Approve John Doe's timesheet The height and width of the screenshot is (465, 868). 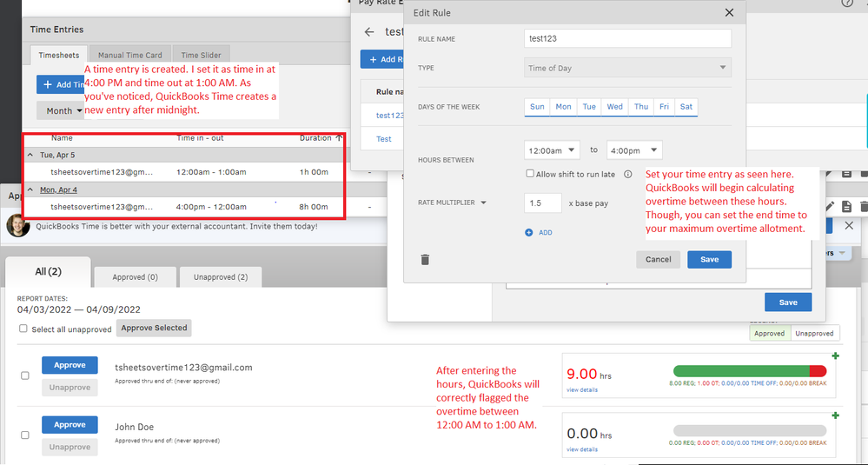tap(70, 425)
